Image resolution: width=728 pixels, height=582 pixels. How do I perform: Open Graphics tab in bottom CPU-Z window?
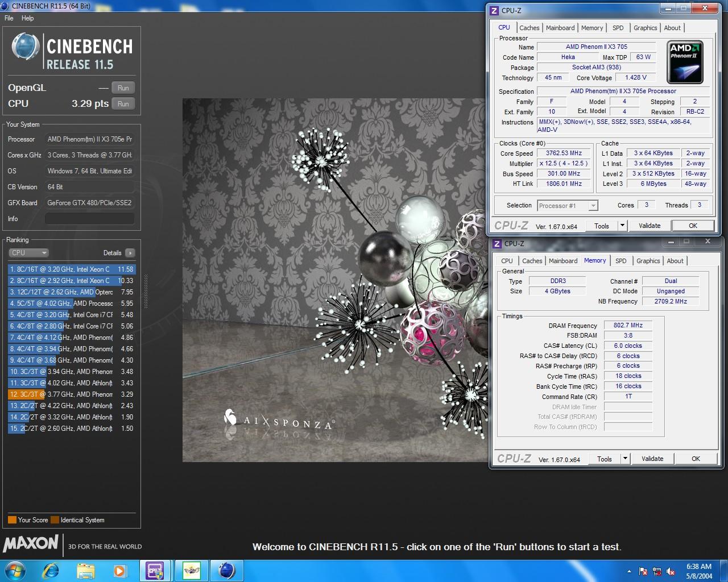(648, 261)
